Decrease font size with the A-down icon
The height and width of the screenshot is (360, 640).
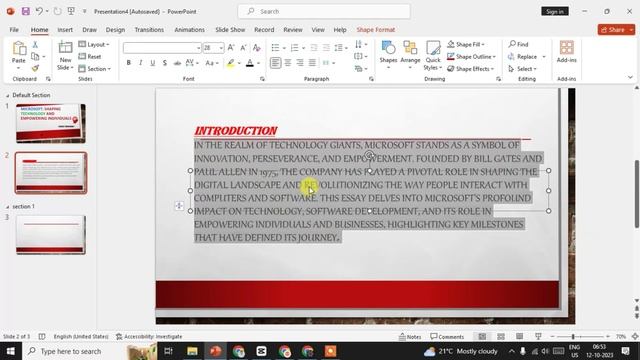click(x=243, y=48)
